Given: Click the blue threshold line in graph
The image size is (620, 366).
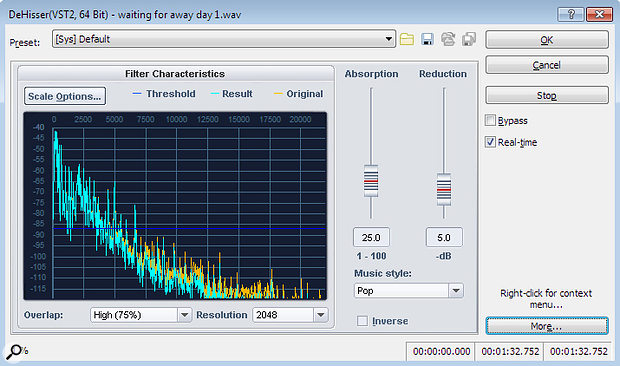Looking at the screenshot, I should 189,228.
